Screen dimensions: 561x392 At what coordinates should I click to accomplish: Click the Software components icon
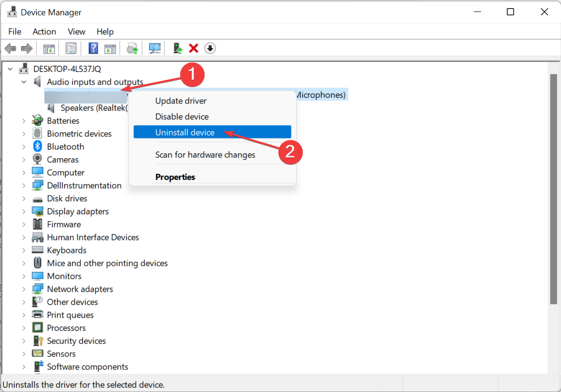38,366
